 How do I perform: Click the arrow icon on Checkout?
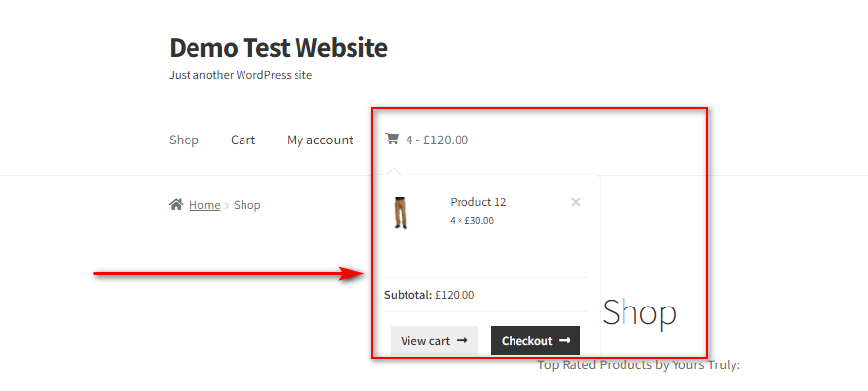pos(565,341)
